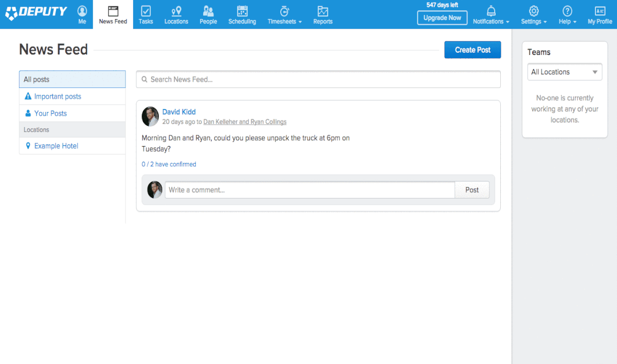Open My Profile card icon

(600, 11)
